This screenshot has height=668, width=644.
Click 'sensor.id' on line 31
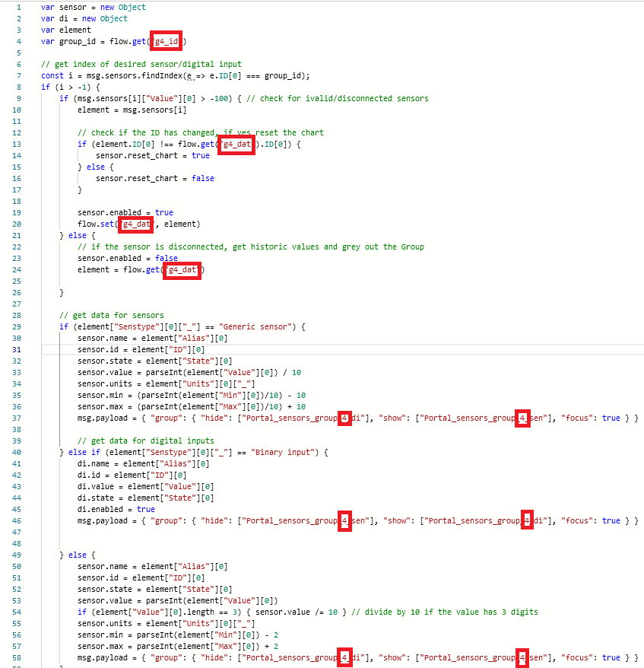coord(98,349)
